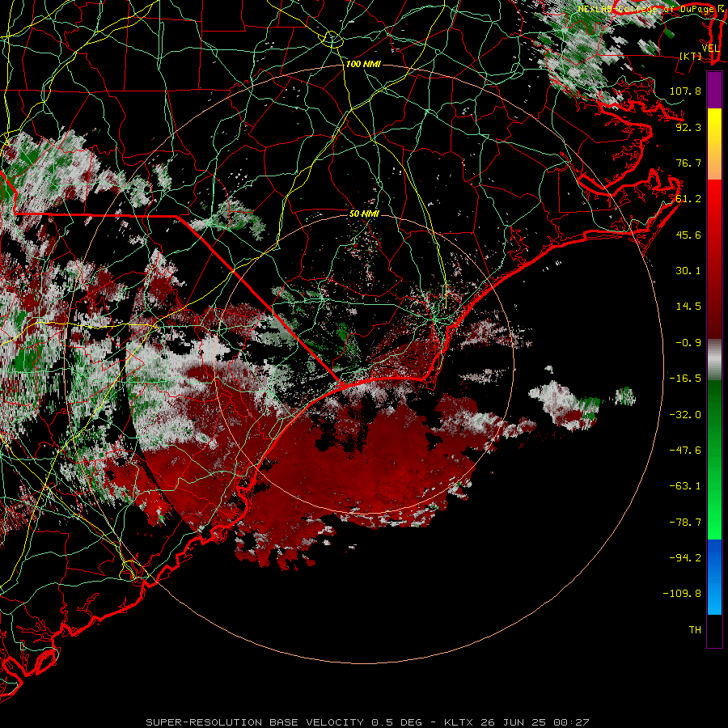Select the VEL legend heading
This screenshot has width=728, height=728.
click(x=710, y=49)
